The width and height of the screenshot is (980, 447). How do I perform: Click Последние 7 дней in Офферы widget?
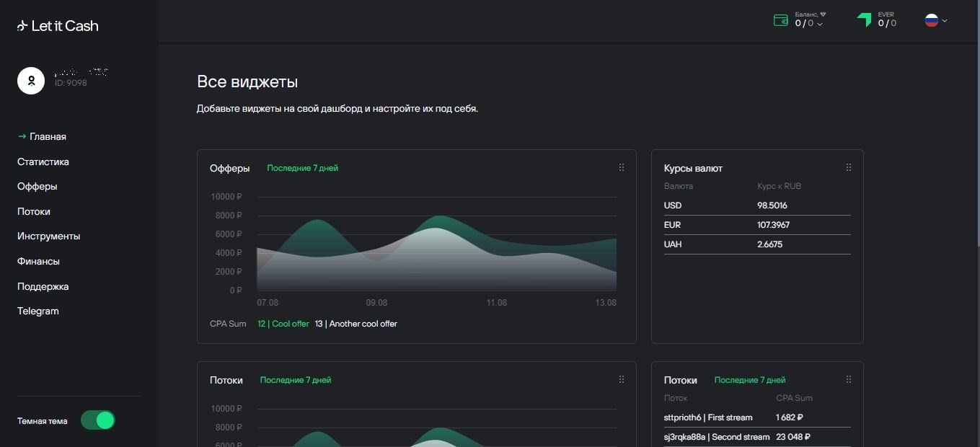[302, 168]
